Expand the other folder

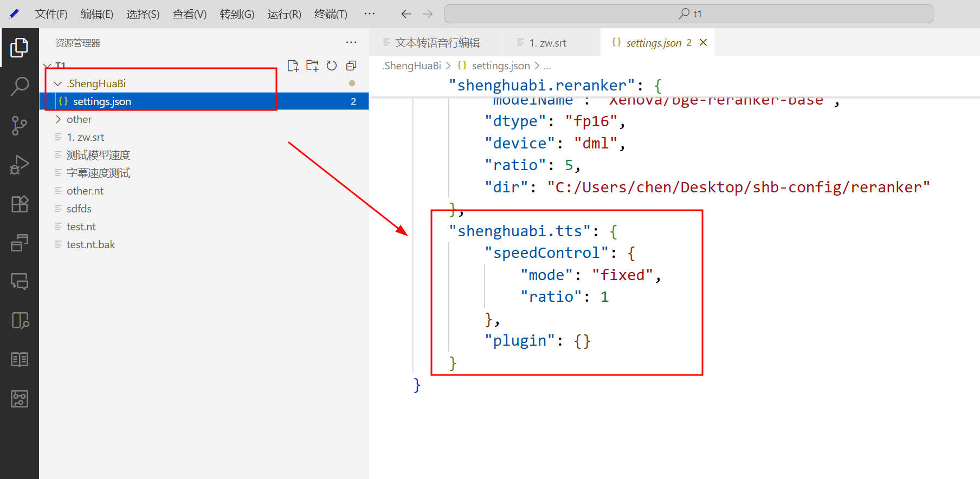point(58,119)
